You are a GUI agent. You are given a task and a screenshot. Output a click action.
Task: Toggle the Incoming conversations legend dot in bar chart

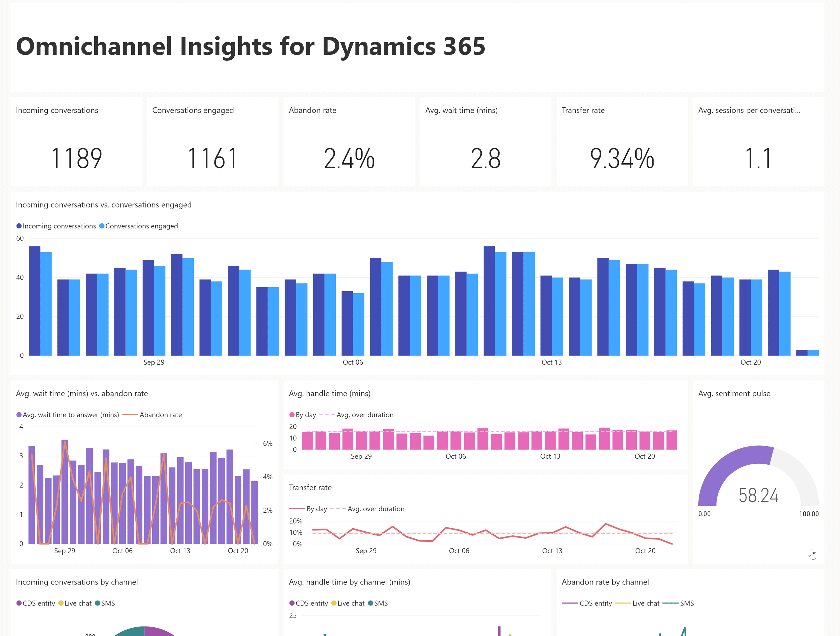(19, 226)
